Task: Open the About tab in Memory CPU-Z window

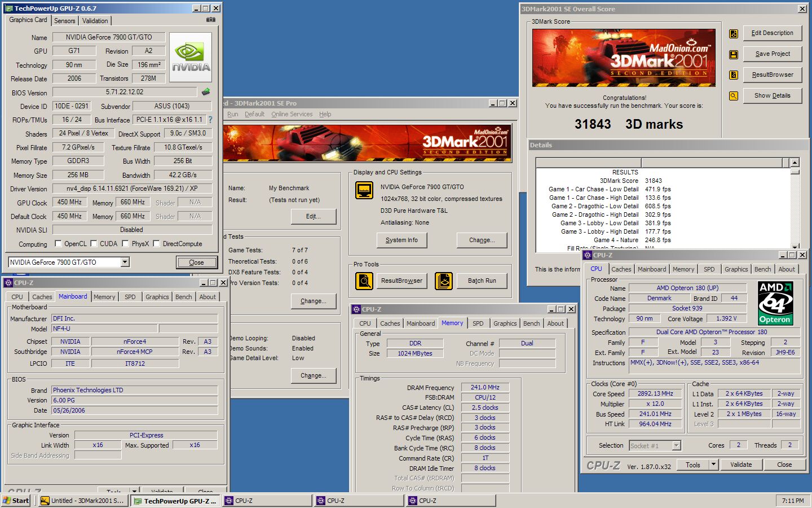Action: tap(555, 323)
